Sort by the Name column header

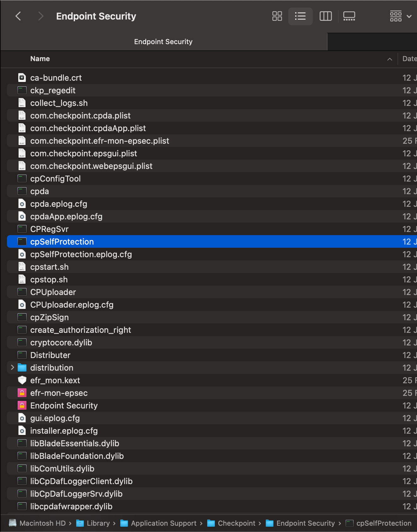(40, 59)
